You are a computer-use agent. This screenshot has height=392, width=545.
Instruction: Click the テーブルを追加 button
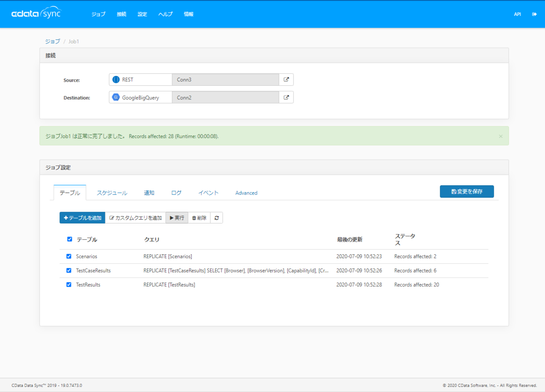pyautogui.click(x=82, y=218)
